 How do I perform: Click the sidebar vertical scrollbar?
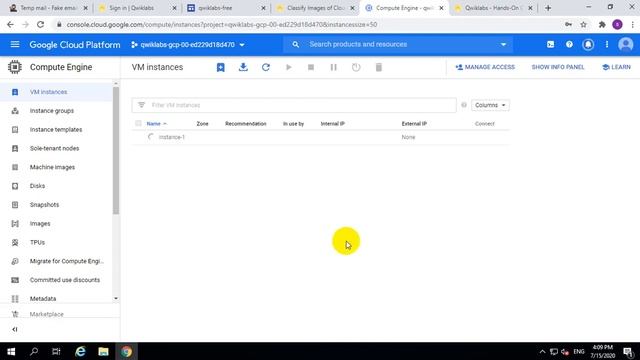116,151
